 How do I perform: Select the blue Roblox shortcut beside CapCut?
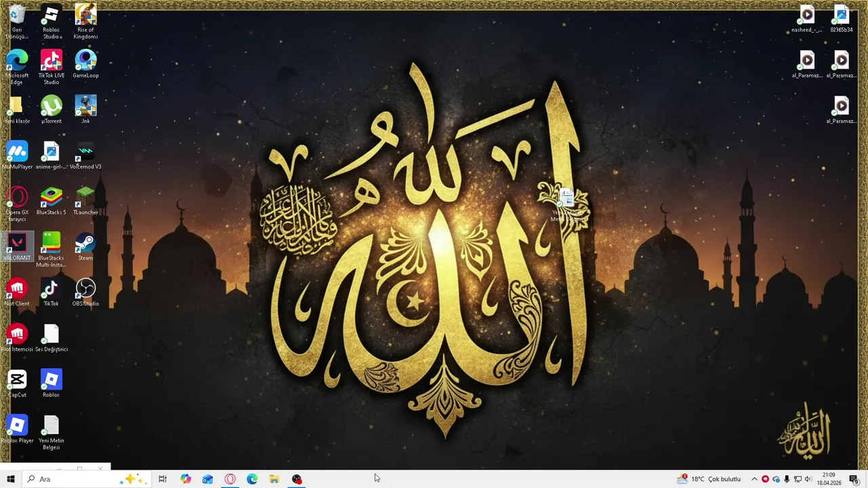[51, 384]
